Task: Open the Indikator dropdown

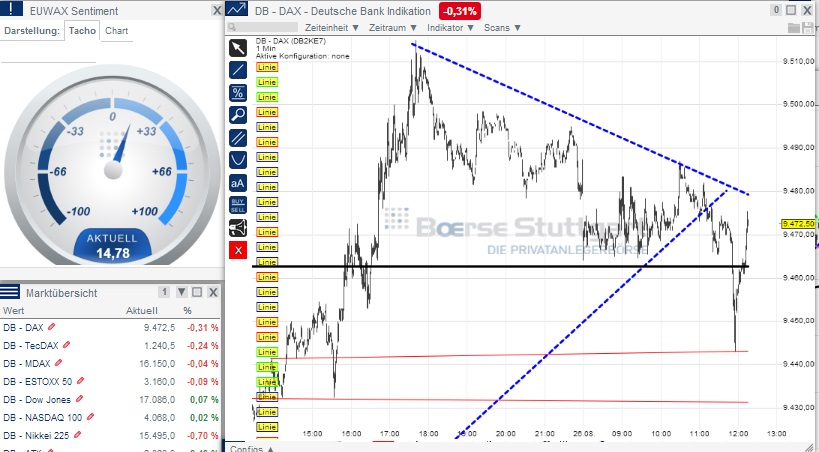Action: coord(451,28)
